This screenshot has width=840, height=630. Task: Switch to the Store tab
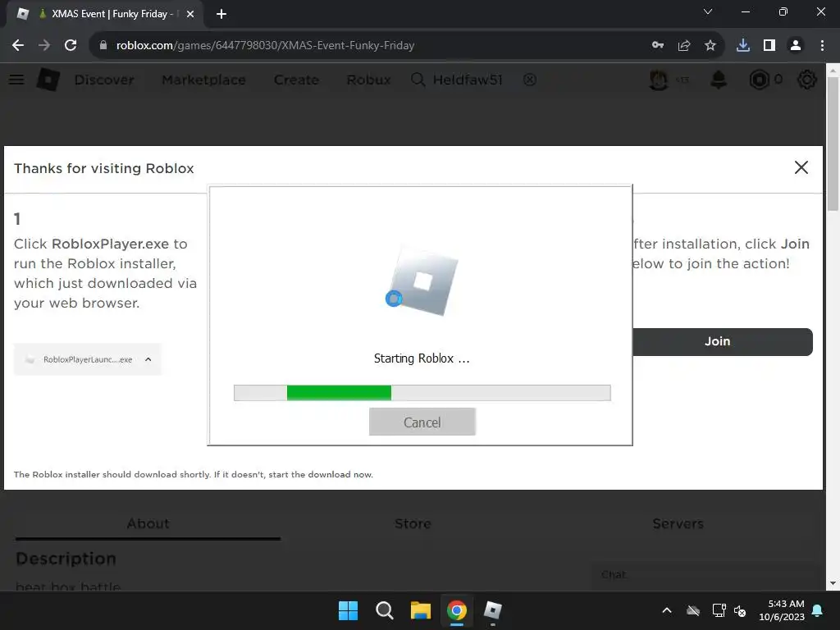(413, 523)
